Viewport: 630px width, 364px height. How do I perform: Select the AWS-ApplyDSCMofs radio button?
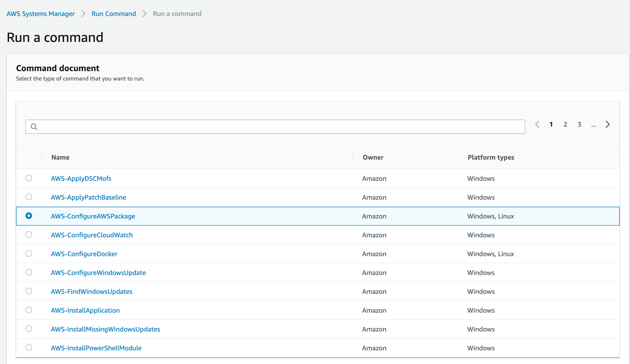point(29,178)
